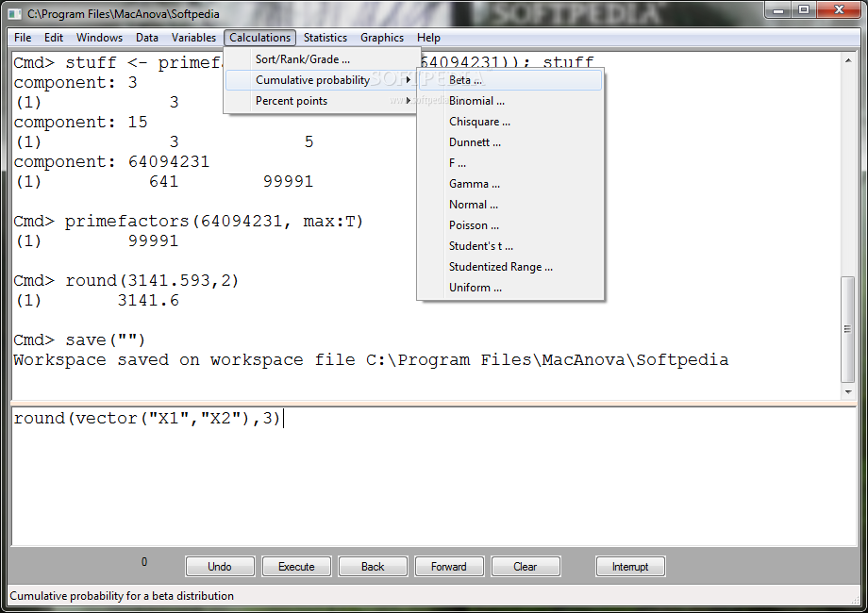Click the 'save("")' command line
The height and width of the screenshot is (613, 868).
[x=79, y=340]
